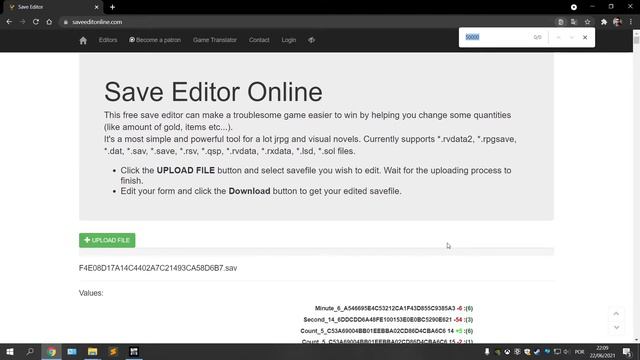Open the Login page
640x360 pixels.
click(x=289, y=40)
